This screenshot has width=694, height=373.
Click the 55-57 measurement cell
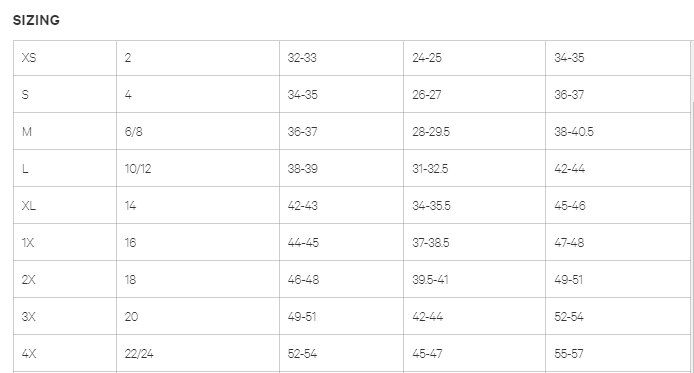click(618, 354)
